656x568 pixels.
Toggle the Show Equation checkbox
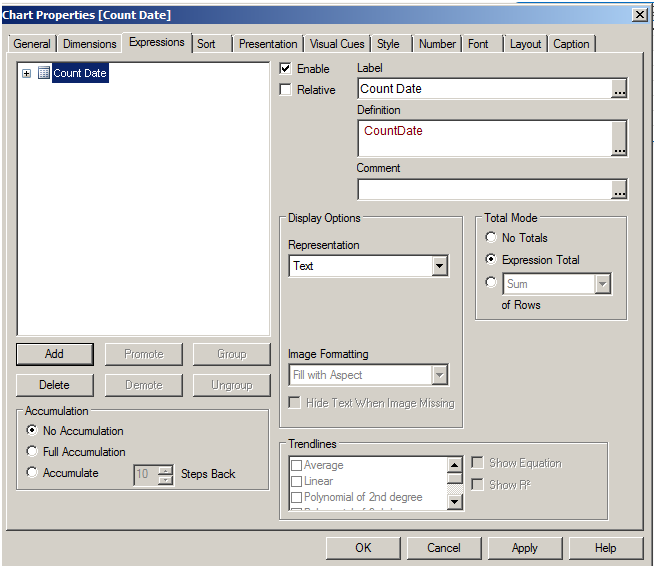pyautogui.click(x=477, y=463)
